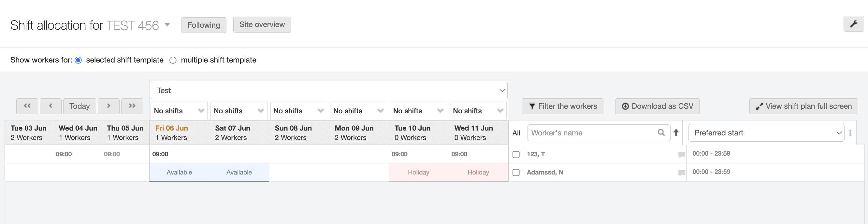Select the 'selected shift template' radio option
The image size is (868, 224).
(78, 60)
